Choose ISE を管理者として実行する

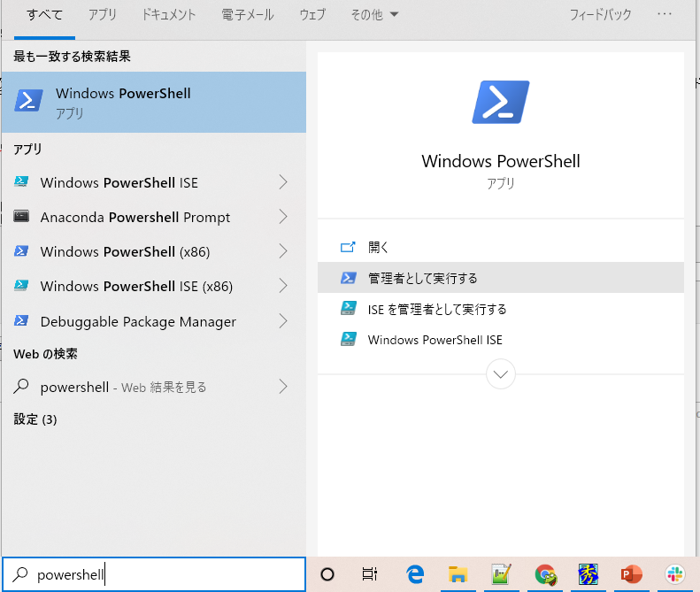point(501,309)
